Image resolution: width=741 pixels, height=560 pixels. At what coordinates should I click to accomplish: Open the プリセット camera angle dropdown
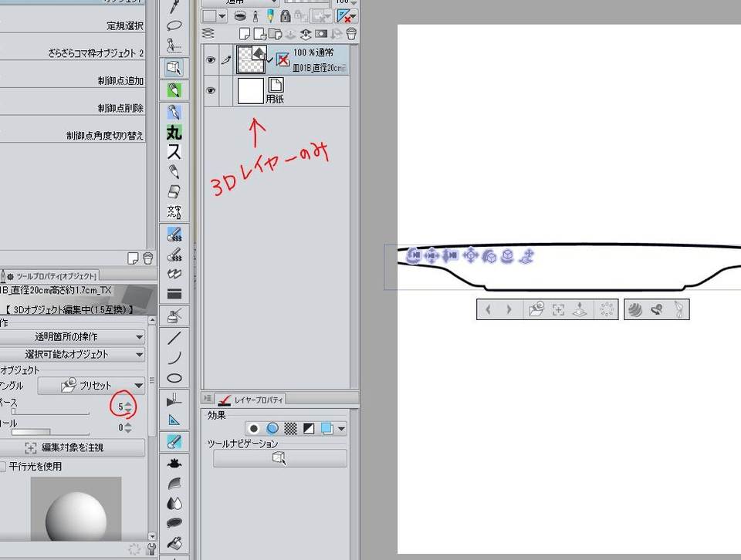pos(91,385)
